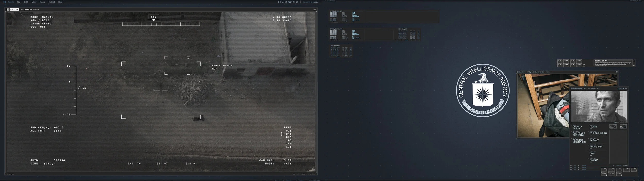Click the FIELD DATA header label
The height and width of the screenshot is (181, 644).
(x=521, y=72)
